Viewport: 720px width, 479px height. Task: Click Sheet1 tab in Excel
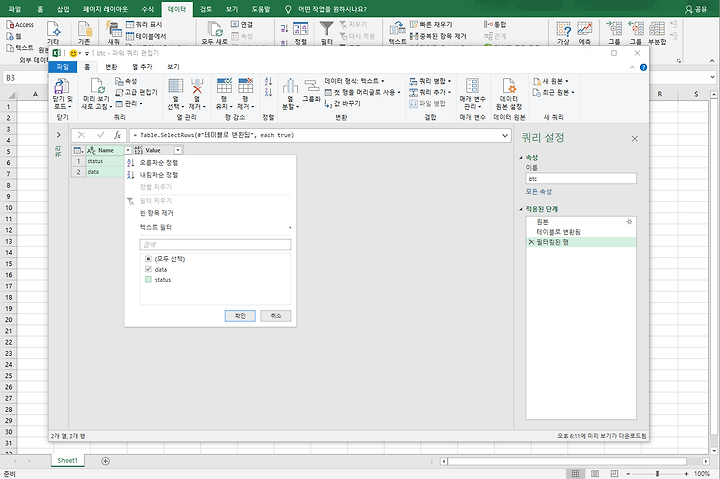click(68, 461)
